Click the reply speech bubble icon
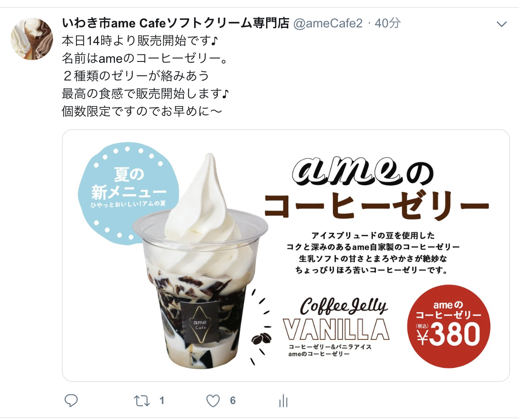The image size is (519, 420). pyautogui.click(x=71, y=401)
